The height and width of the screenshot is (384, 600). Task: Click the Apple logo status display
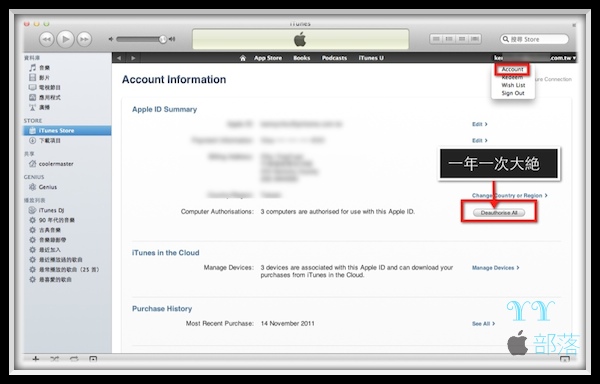(x=300, y=39)
